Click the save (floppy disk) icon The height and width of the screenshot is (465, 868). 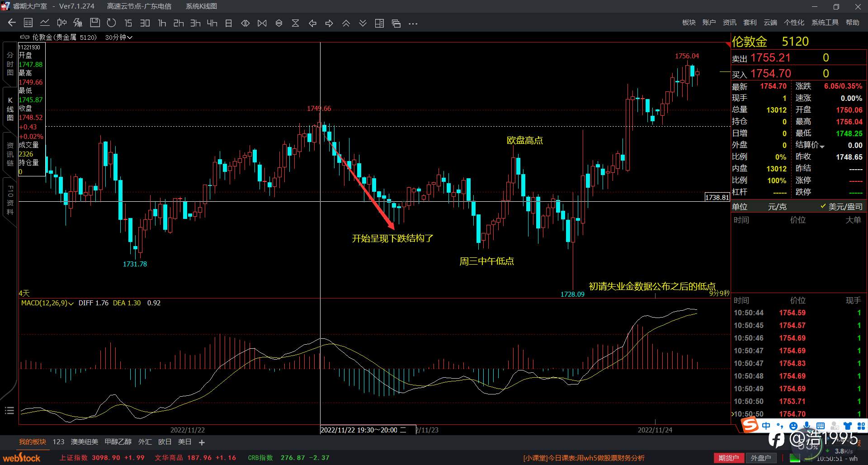[x=94, y=23]
